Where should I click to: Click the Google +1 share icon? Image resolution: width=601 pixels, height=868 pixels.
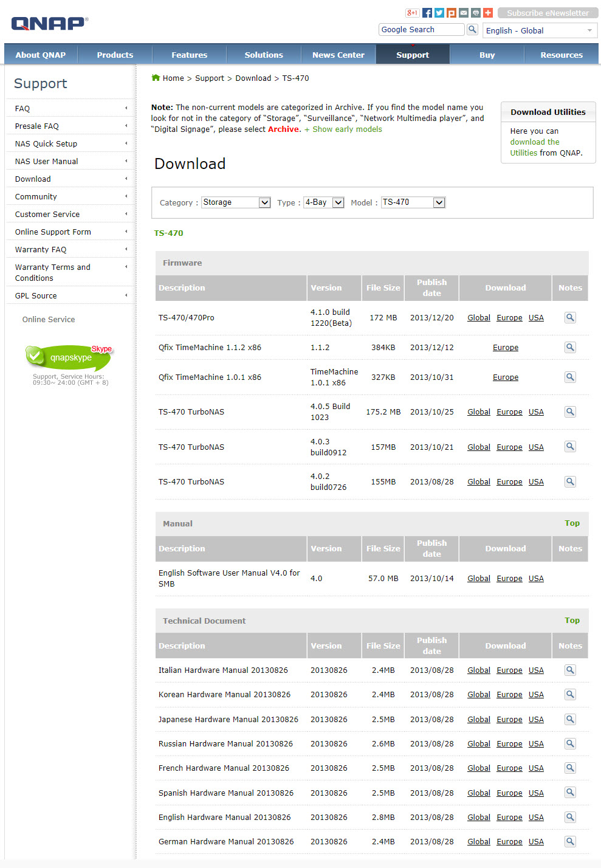pos(413,13)
